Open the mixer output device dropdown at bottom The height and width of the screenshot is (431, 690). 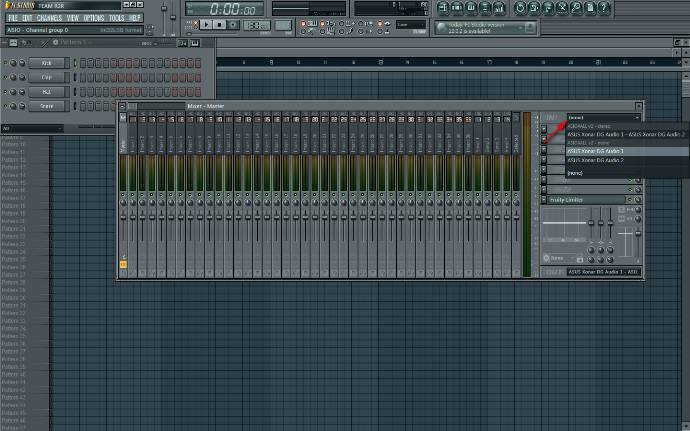pyautogui.click(x=603, y=272)
